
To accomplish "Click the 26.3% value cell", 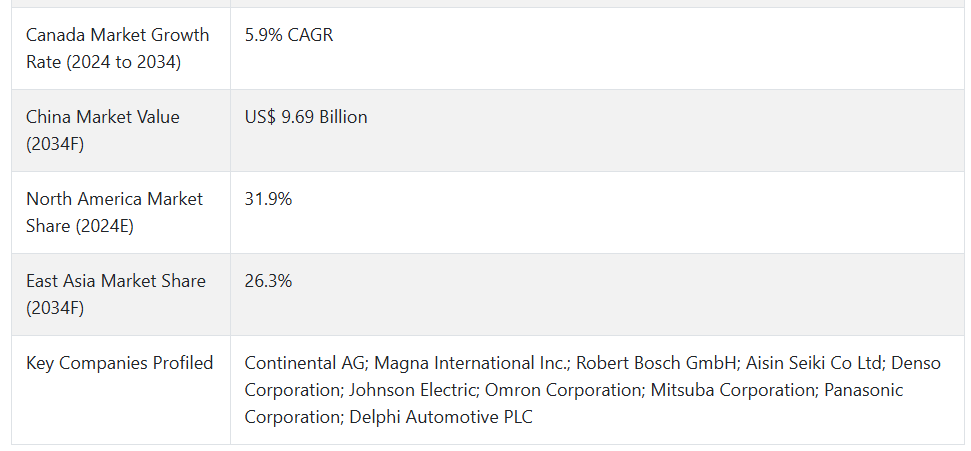I will pos(268,281).
